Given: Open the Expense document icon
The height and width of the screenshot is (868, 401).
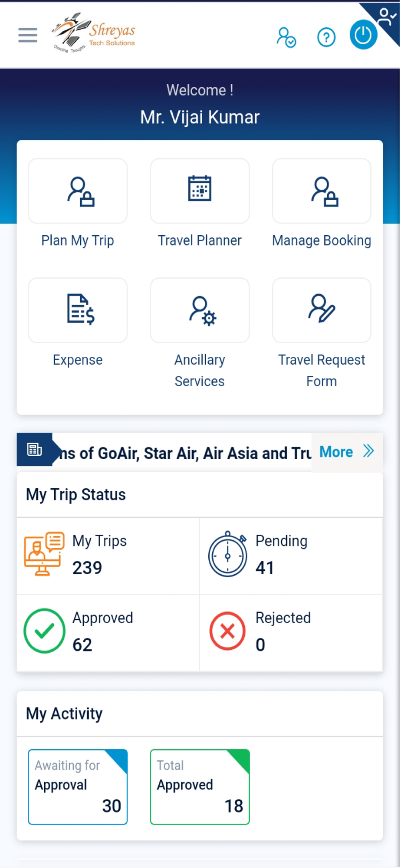Looking at the screenshot, I should (78, 310).
